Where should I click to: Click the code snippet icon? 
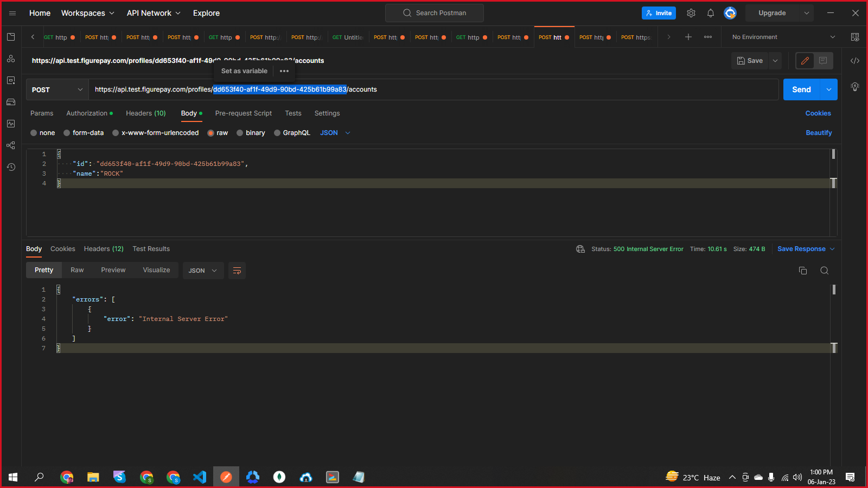pyautogui.click(x=855, y=61)
